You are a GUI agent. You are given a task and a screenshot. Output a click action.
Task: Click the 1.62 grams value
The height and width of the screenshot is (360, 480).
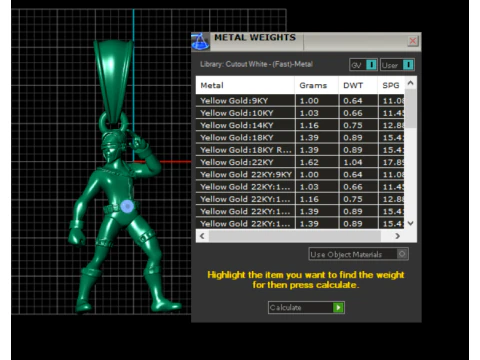point(309,162)
